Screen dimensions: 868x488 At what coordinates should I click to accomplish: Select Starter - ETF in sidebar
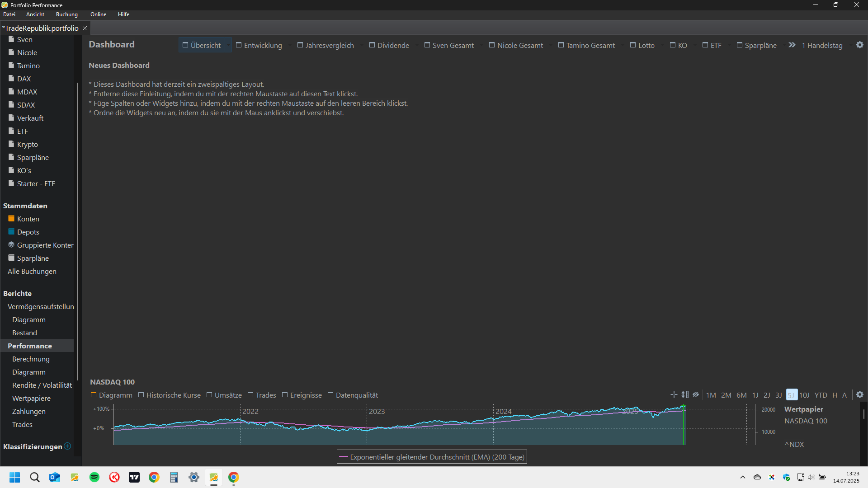[x=37, y=183]
